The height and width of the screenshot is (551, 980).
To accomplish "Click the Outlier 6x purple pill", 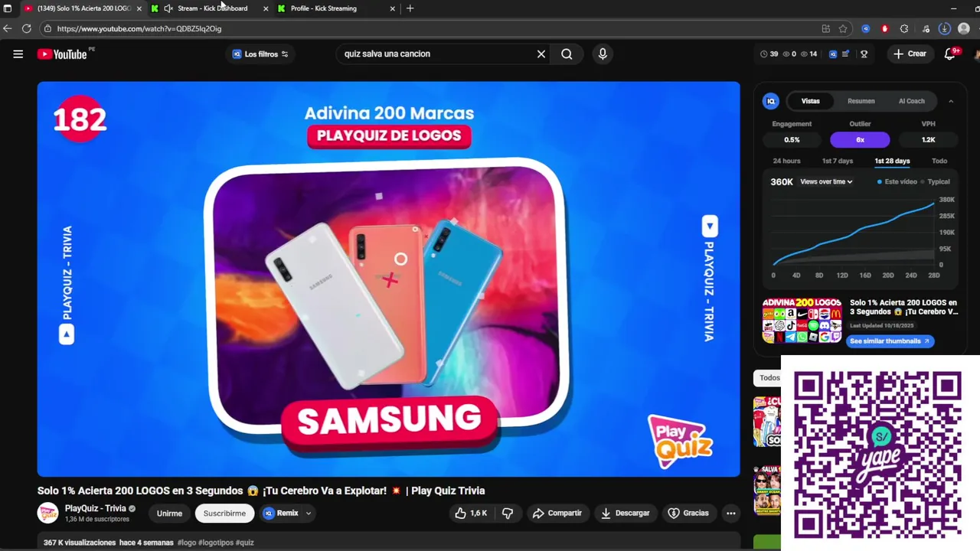I will click(x=860, y=140).
